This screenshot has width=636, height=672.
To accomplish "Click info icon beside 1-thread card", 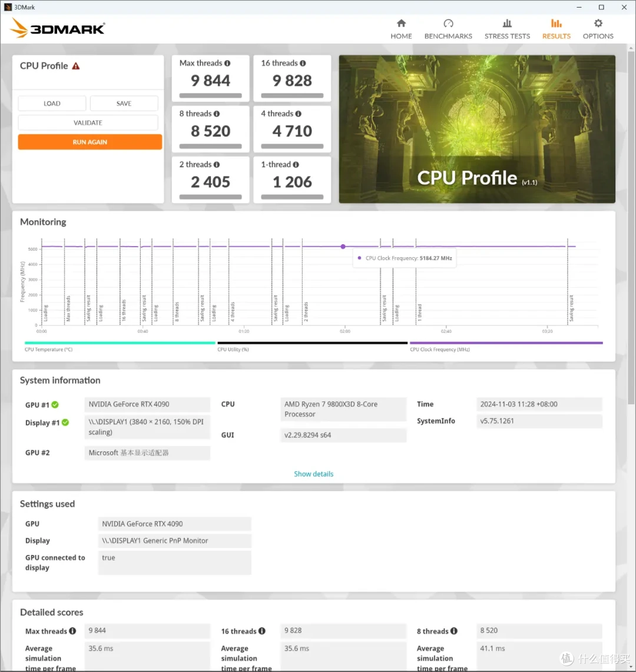I will 296,165.
